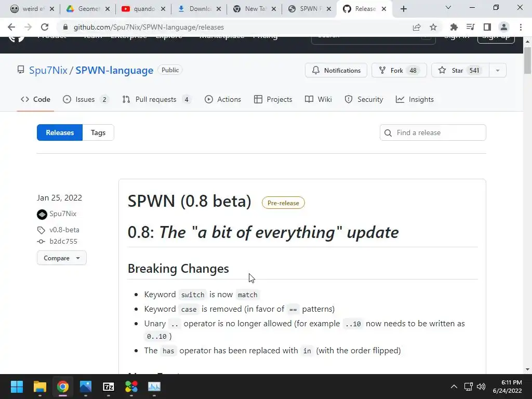Open the Issues tab
532x399 pixels.
coord(86,99)
